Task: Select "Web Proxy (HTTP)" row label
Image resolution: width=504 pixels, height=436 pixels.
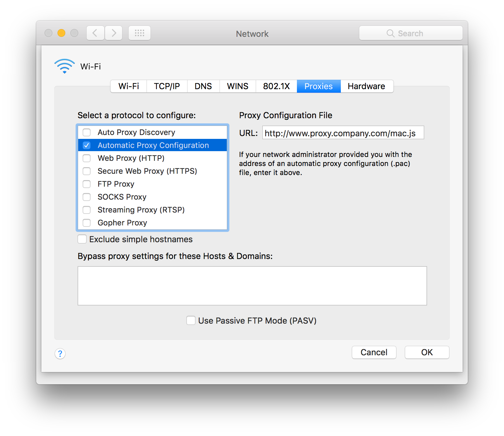Action: point(131,158)
